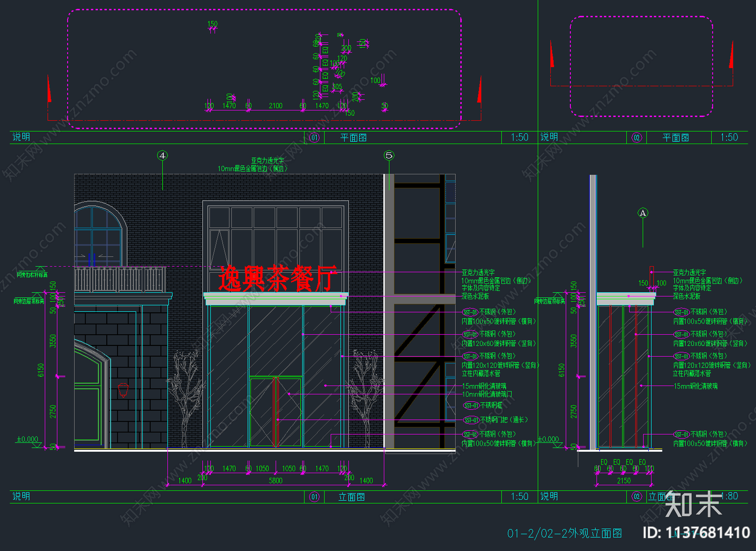Image resolution: width=756 pixels, height=551 pixels.
Task: Select the 立面图 title of view 01
Action: point(352,497)
